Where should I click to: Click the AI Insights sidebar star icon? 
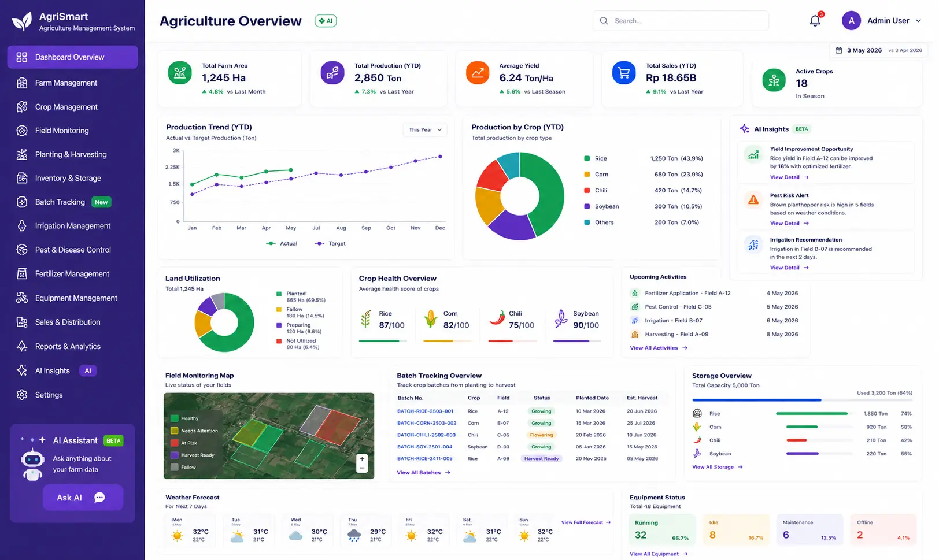tap(22, 370)
